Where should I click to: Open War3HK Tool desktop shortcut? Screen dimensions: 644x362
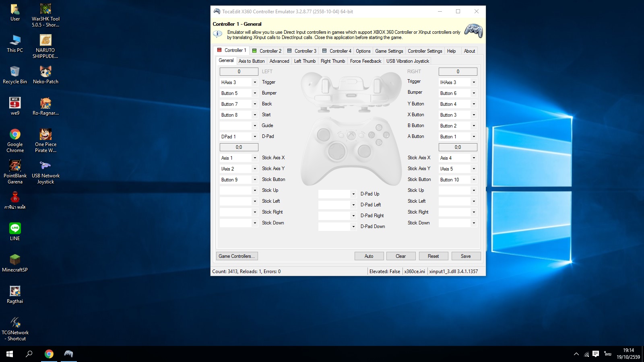(45, 15)
